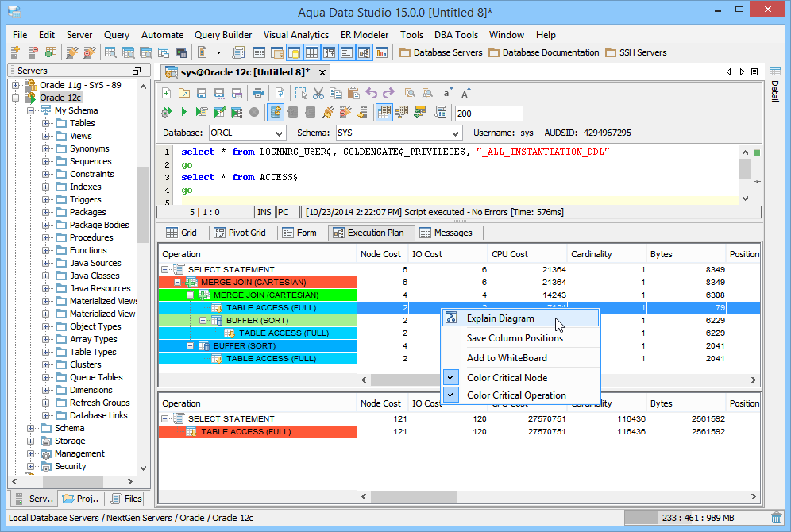Click the Servers tree vertical scrollbar thumb
The image size is (791, 532).
point(143,204)
